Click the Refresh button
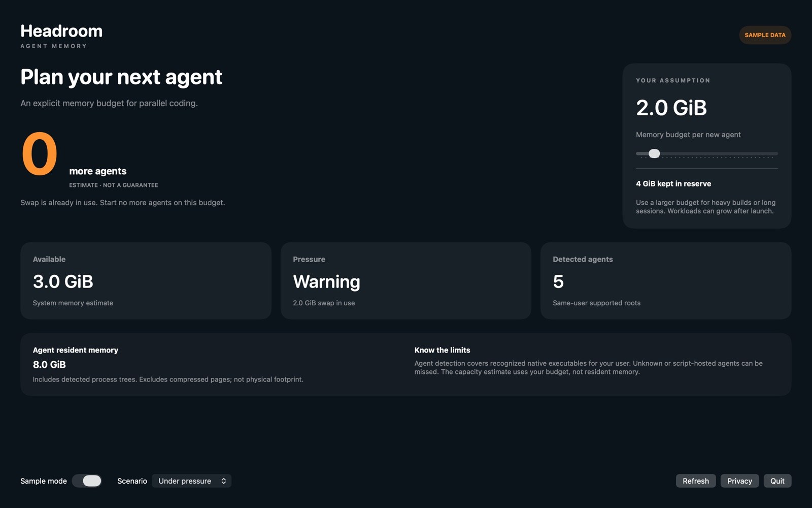Image resolution: width=812 pixels, height=508 pixels. point(696,481)
